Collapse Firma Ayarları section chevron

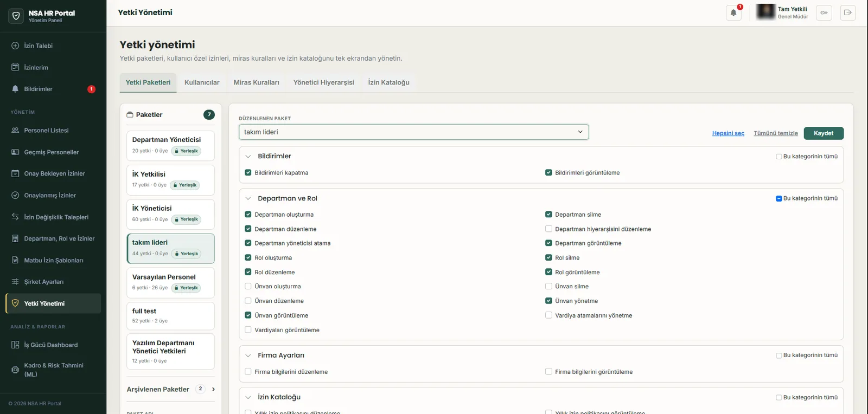pos(248,355)
